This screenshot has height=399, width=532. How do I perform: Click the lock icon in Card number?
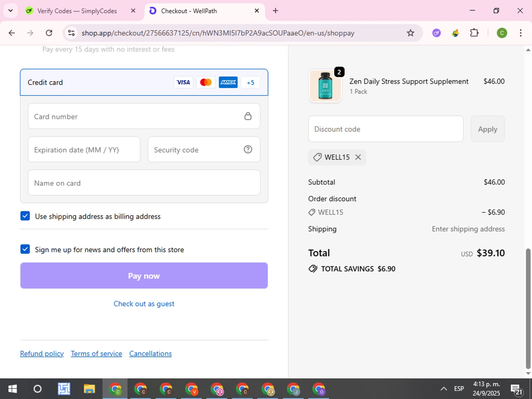point(248,116)
